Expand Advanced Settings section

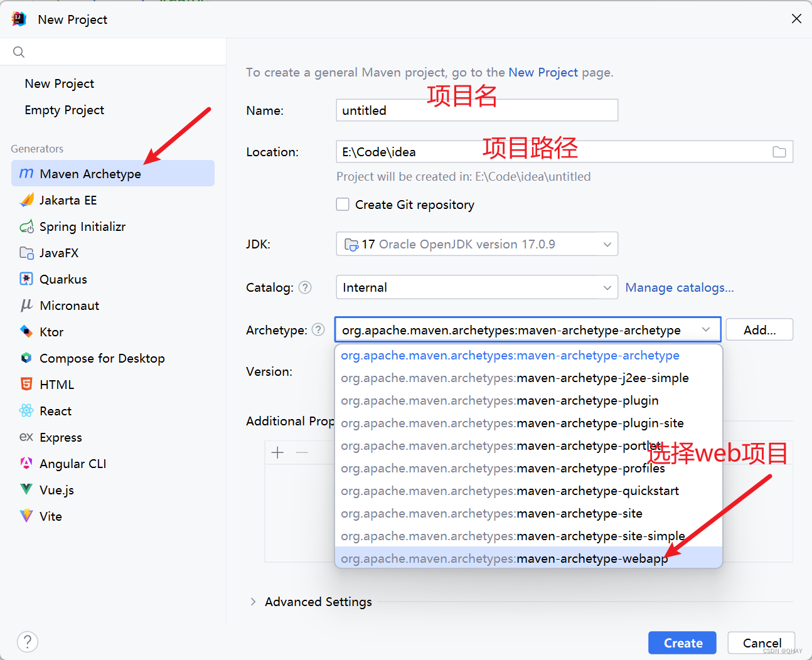(253, 602)
